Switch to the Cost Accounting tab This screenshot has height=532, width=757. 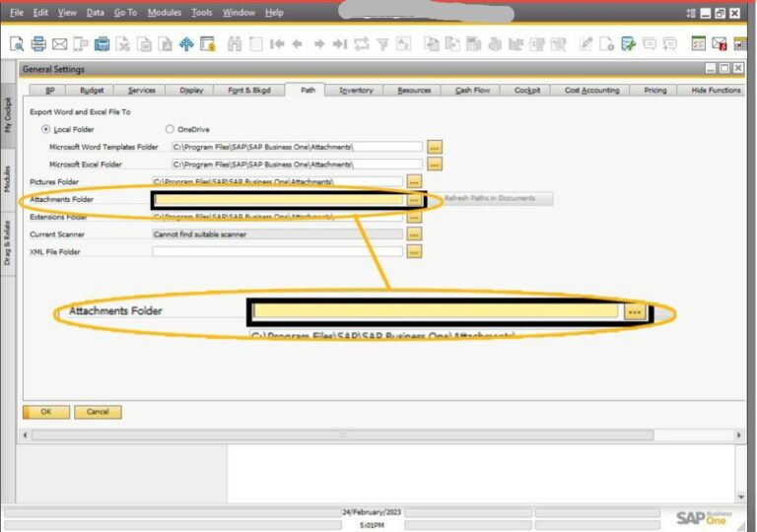(591, 91)
